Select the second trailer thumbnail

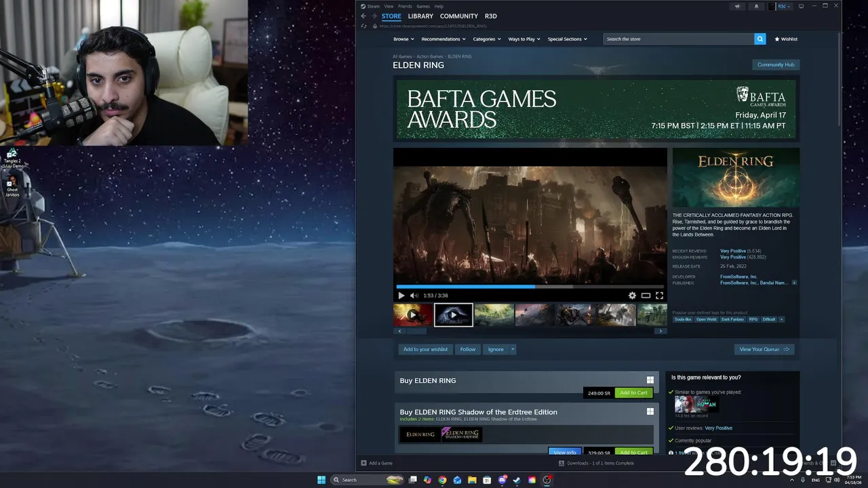coord(454,314)
